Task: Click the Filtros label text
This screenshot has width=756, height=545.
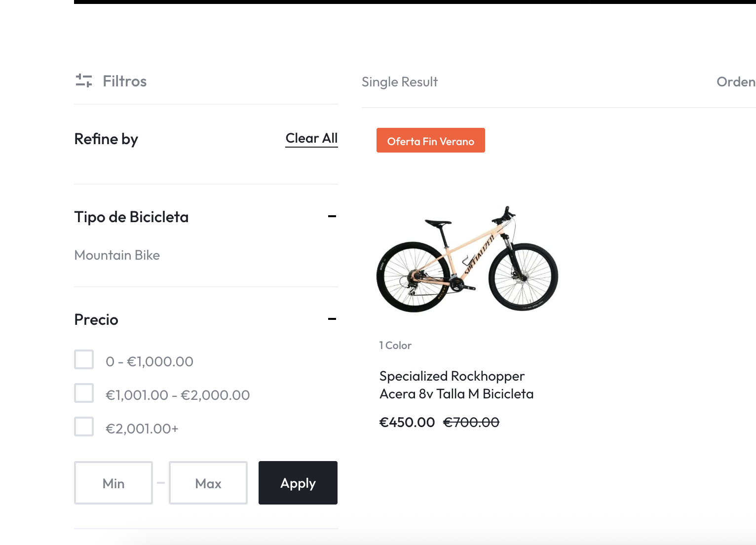Action: point(124,81)
